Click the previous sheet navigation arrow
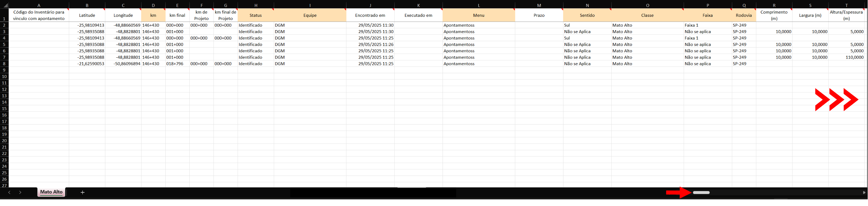This screenshot has width=868, height=206. click(10, 192)
